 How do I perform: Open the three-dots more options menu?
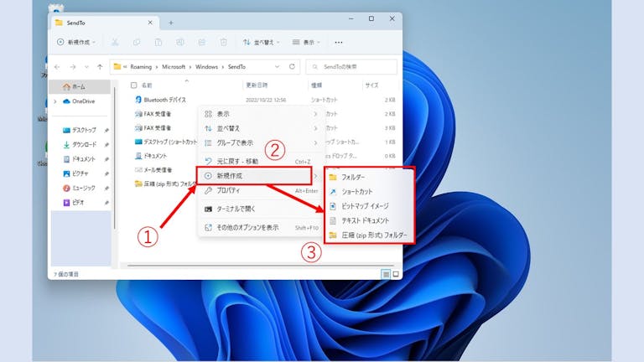point(339,42)
